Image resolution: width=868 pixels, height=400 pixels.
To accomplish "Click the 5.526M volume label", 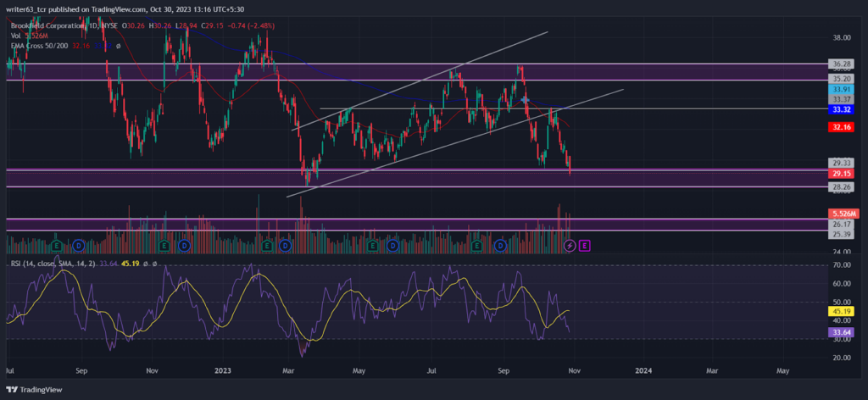I will pos(843,214).
